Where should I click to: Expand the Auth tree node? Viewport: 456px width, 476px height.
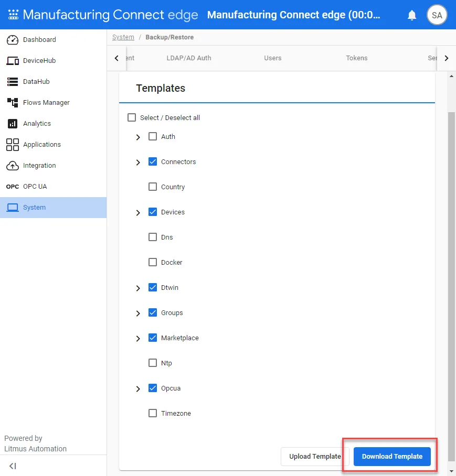click(x=138, y=137)
